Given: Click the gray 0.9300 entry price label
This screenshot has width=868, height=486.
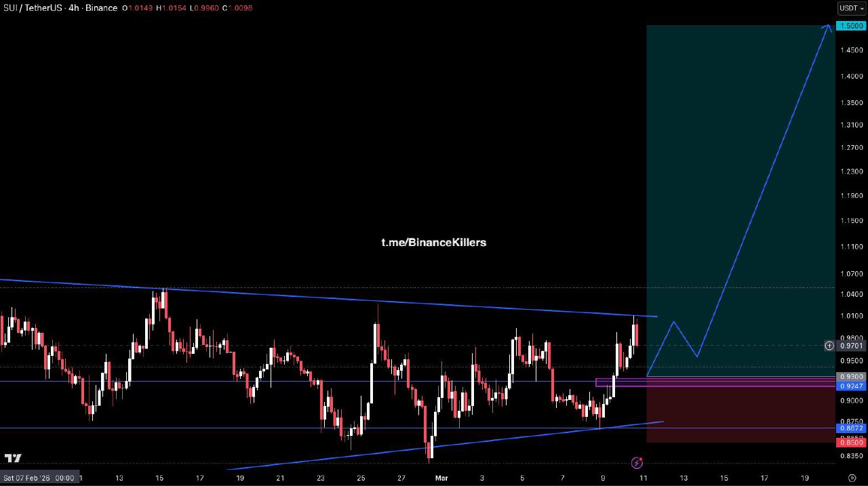Looking at the screenshot, I should 851,376.
